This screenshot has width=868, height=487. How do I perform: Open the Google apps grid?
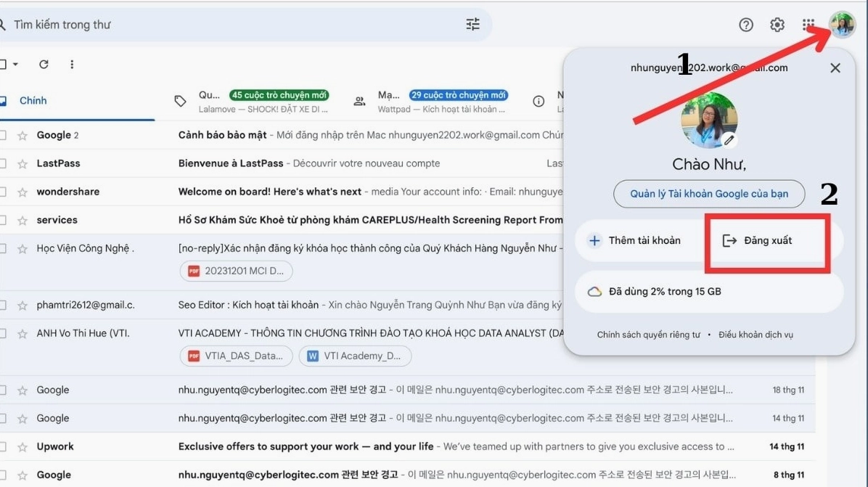pyautogui.click(x=808, y=25)
